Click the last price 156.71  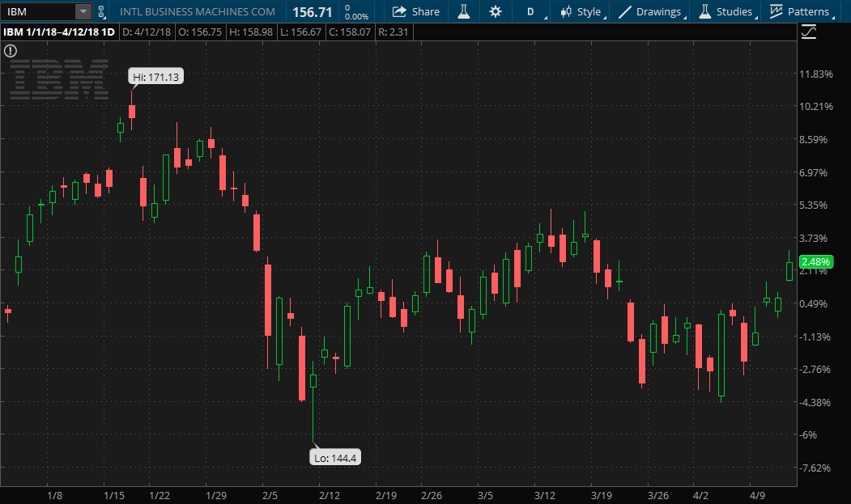coord(312,12)
